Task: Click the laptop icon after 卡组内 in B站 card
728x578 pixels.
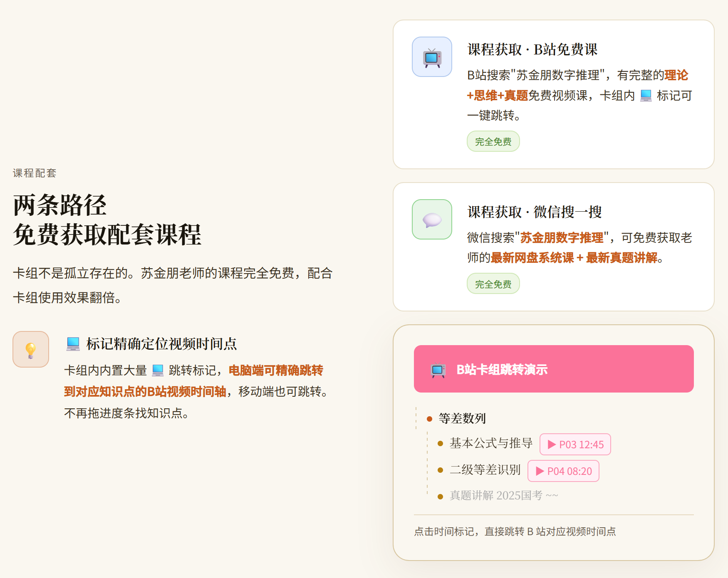Action: pos(646,96)
